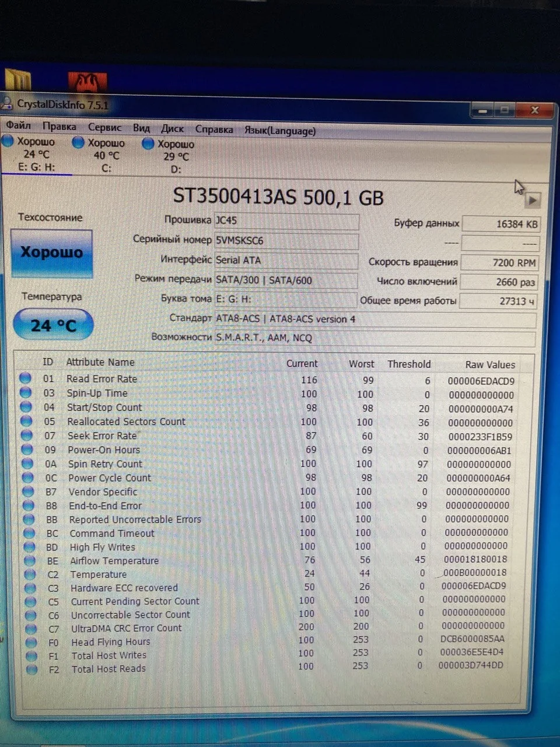The image size is (560, 747).
Task: Click the status icon for Power-On Hours
Action: [27, 449]
